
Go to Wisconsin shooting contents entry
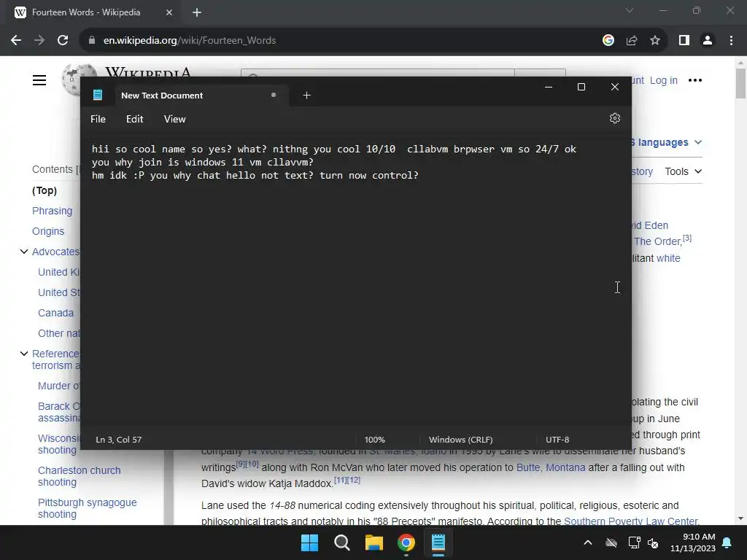point(59,444)
